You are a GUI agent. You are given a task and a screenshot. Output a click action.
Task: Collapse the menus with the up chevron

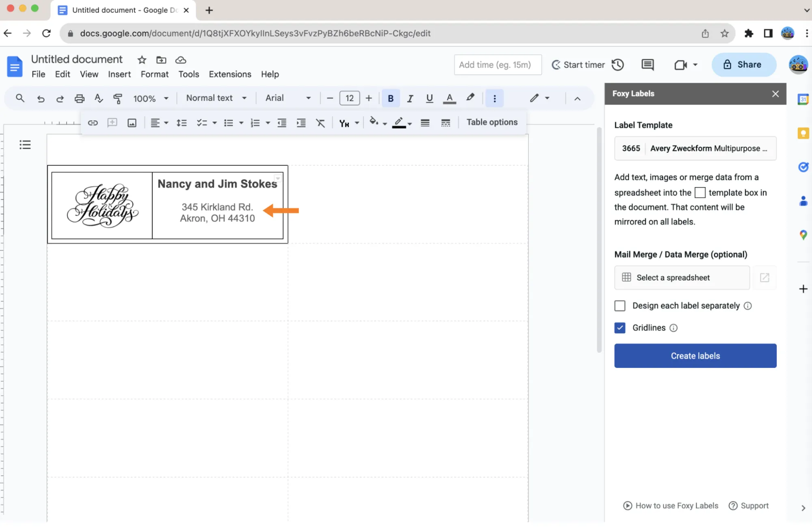point(577,99)
